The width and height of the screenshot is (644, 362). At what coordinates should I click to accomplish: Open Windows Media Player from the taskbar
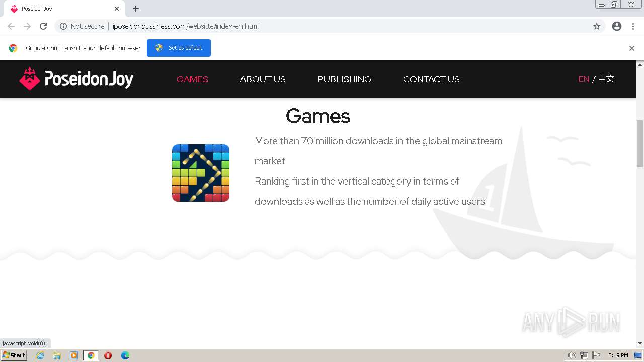[x=74, y=355]
